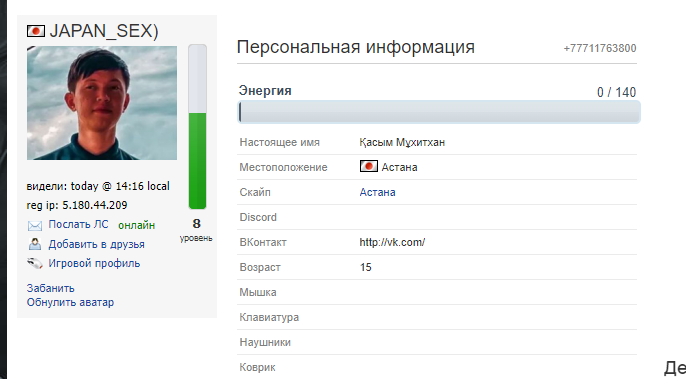
Task: Click the Местоположение field label
Action: click(284, 167)
